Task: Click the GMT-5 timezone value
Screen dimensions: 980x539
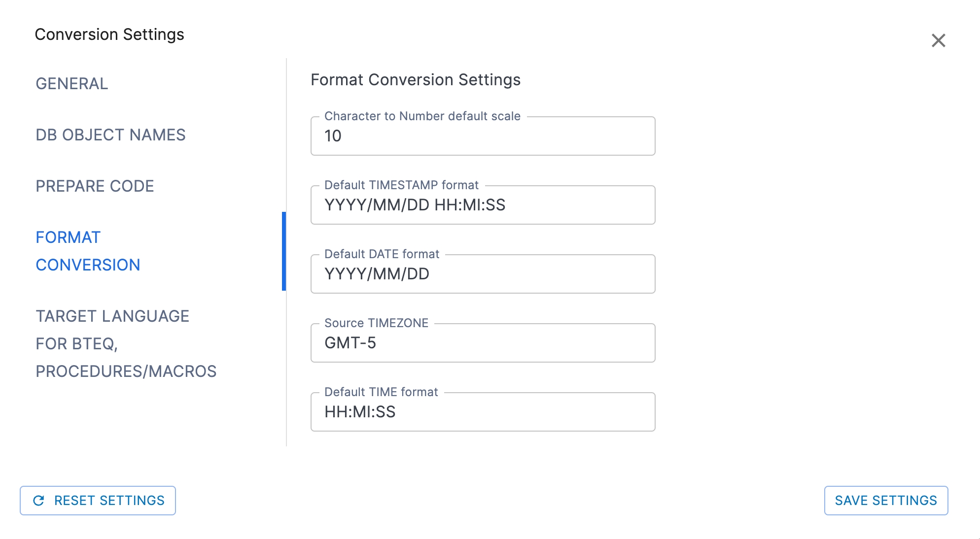Action: click(350, 343)
